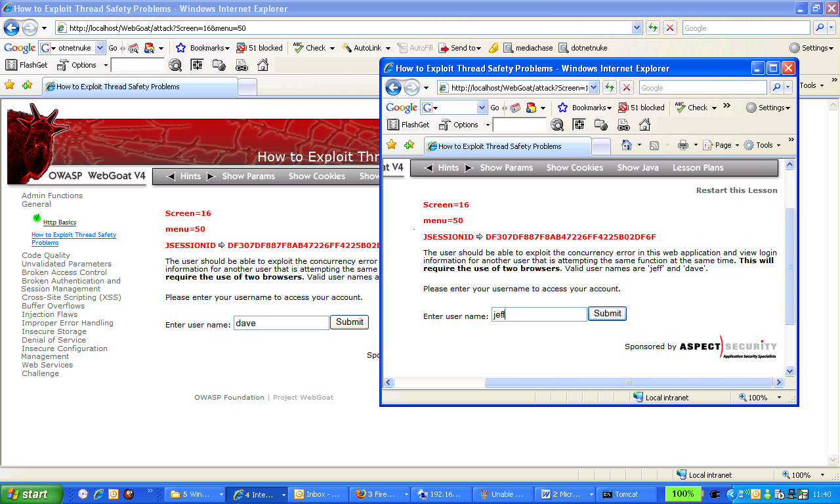840x504 pixels.
Task: Click the Add to Favorites icon in the front window
Action: click(409, 145)
